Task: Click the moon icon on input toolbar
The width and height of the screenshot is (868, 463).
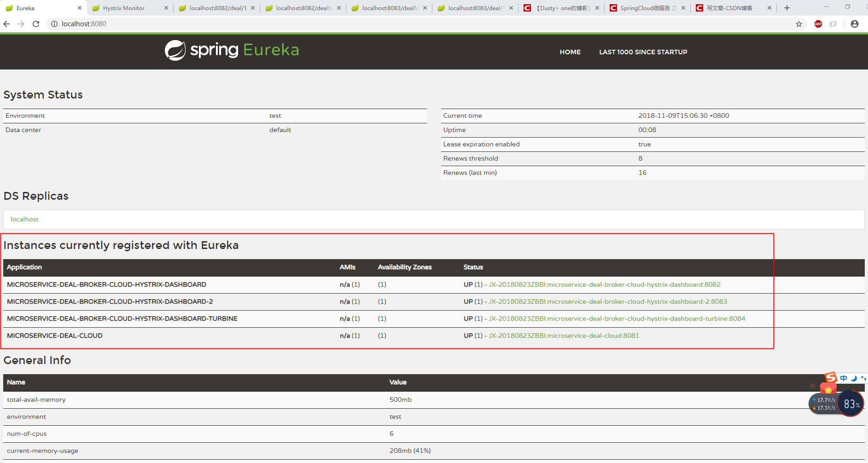Action: (854, 378)
